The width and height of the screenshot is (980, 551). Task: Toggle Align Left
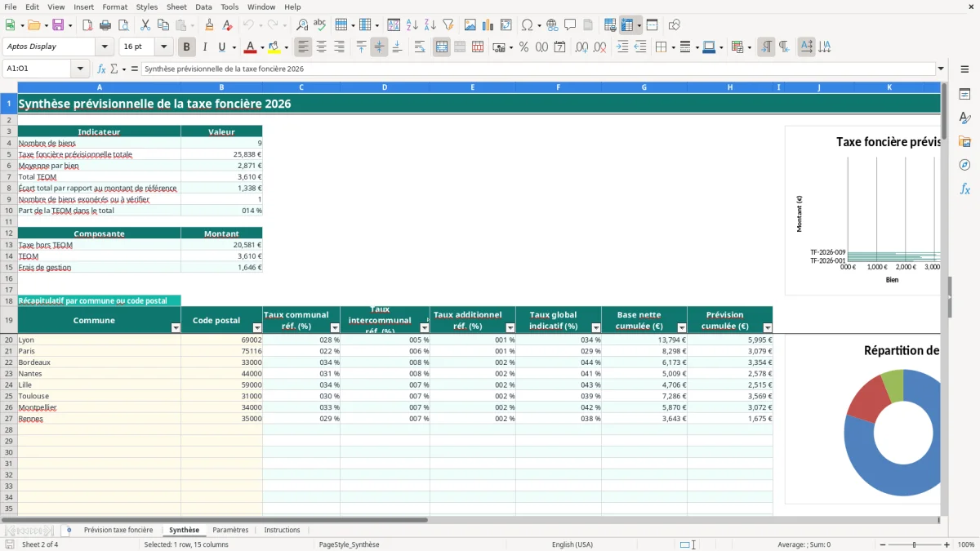(x=304, y=47)
